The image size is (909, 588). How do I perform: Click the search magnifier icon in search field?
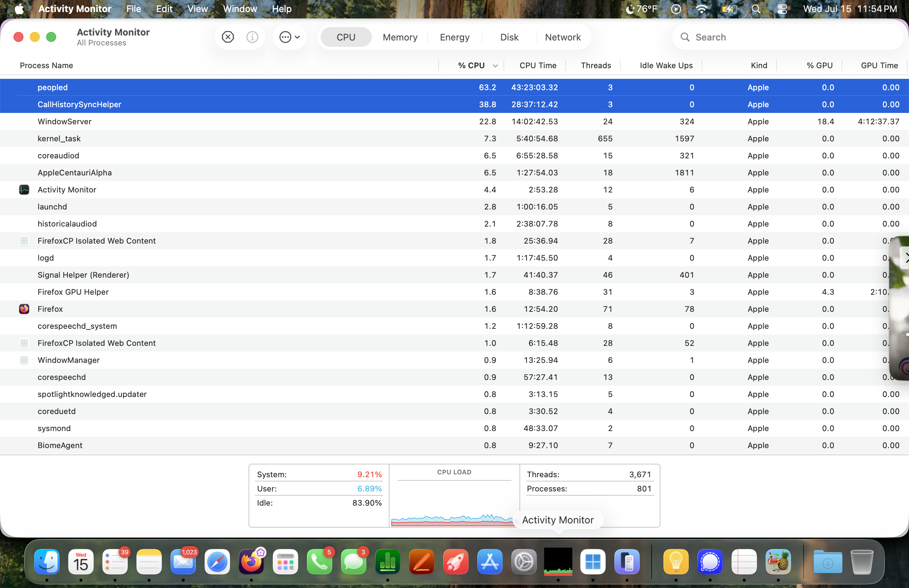pyautogui.click(x=685, y=37)
